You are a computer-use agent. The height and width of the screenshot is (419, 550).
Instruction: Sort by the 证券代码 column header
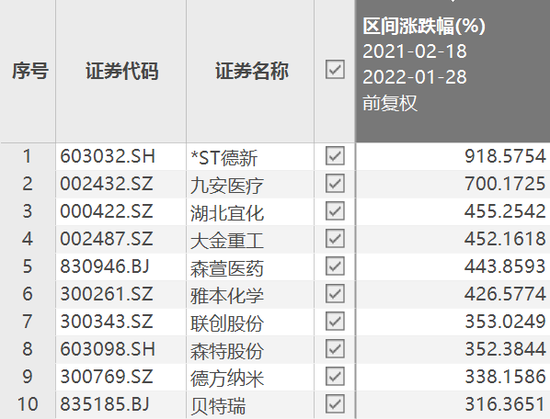(x=122, y=70)
